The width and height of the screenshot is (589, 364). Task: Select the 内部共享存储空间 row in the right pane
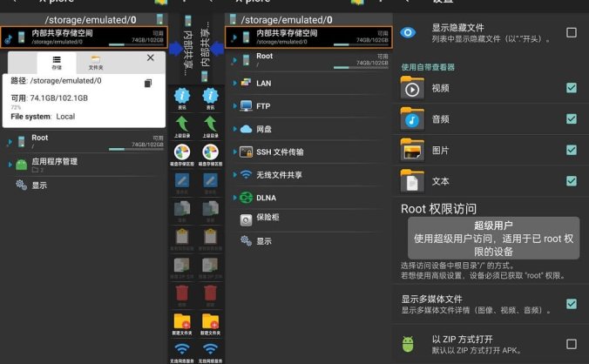308,37
